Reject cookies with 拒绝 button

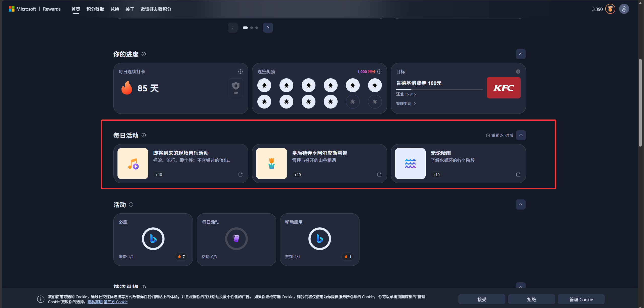tap(532, 299)
